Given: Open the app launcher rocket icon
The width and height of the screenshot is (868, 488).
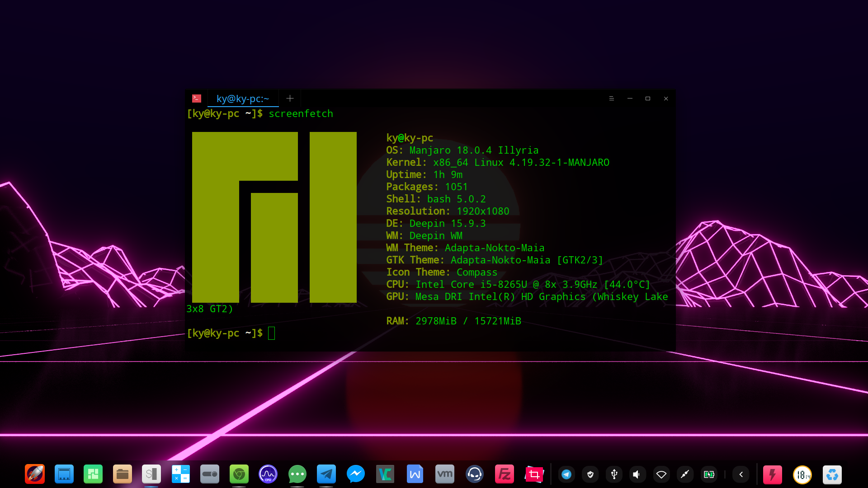Looking at the screenshot, I should point(35,474).
